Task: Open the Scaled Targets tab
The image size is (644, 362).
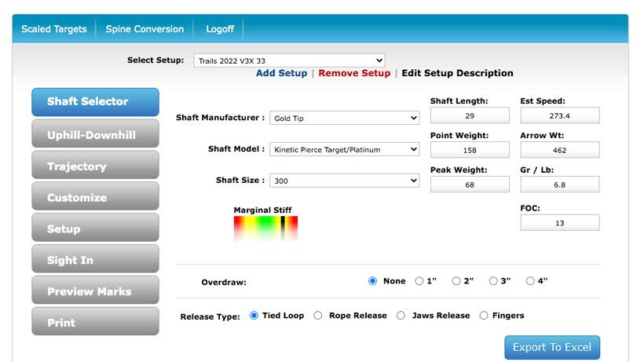Action: (x=54, y=29)
